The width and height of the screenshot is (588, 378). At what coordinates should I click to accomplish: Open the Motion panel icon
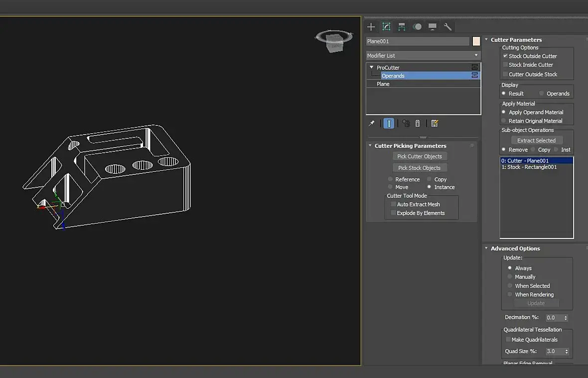417,26
